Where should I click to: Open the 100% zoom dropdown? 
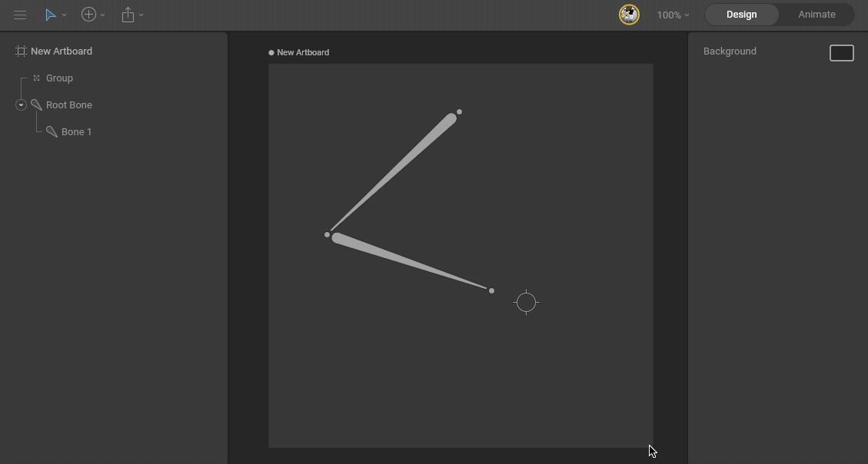673,15
